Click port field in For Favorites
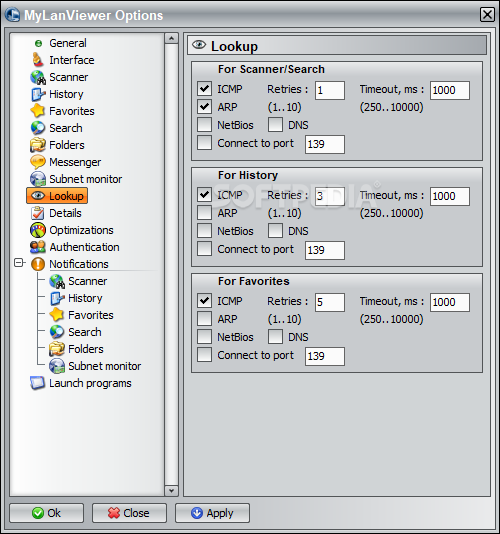The height and width of the screenshot is (534, 500). tap(325, 356)
